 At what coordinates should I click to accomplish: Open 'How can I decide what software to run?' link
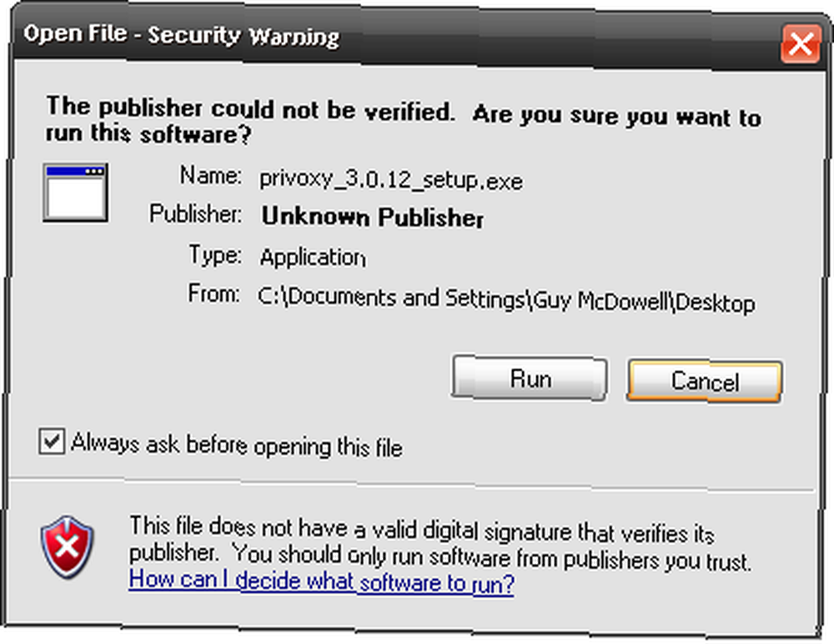[x=321, y=581]
